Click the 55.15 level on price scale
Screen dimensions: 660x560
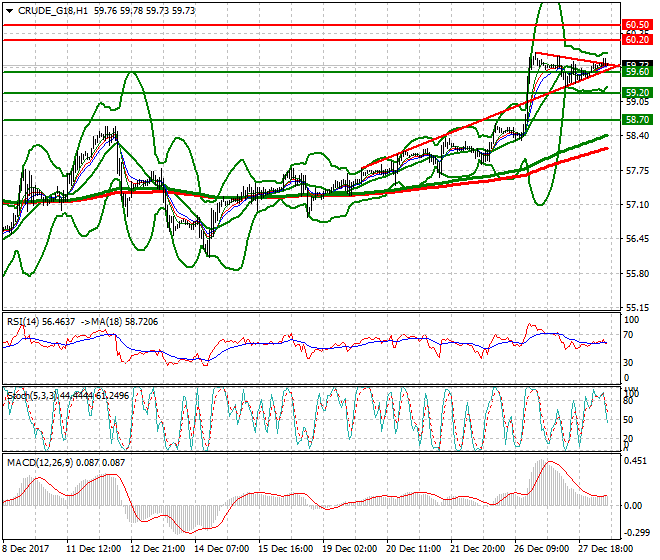(636, 308)
